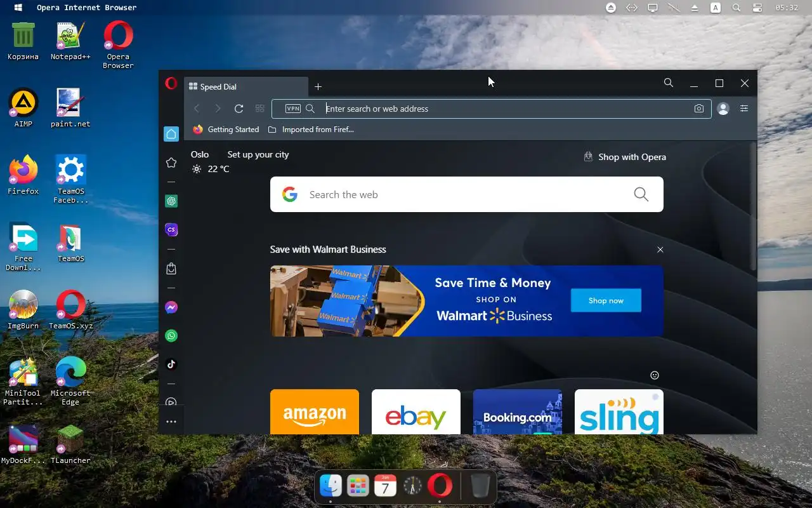Open sidebar setup three-dots menu

171,422
